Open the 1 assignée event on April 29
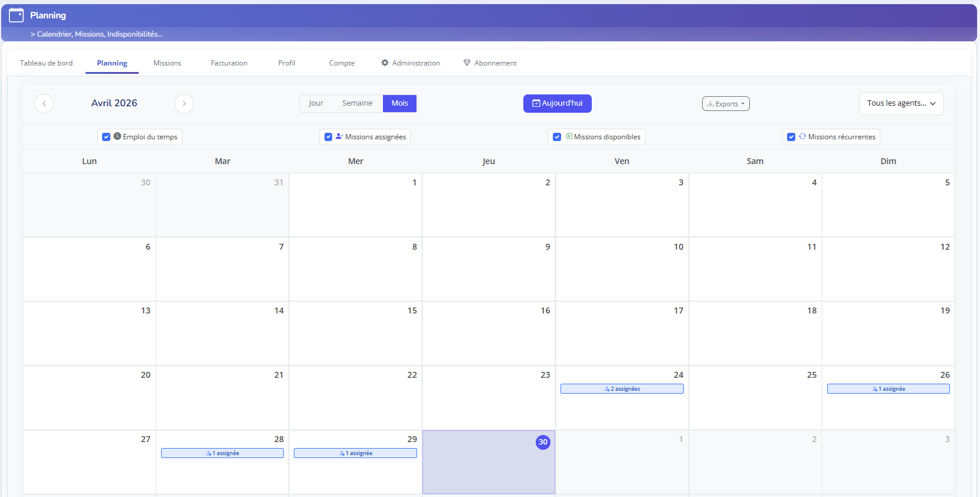This screenshot has width=980, height=497. coord(355,453)
